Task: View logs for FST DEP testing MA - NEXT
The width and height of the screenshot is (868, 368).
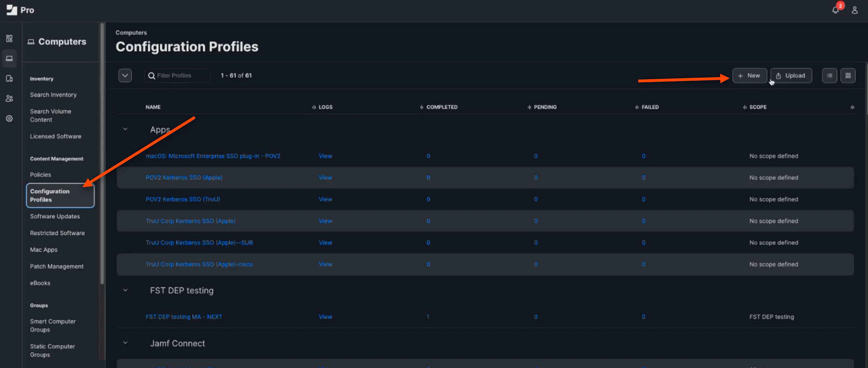Action: click(325, 317)
